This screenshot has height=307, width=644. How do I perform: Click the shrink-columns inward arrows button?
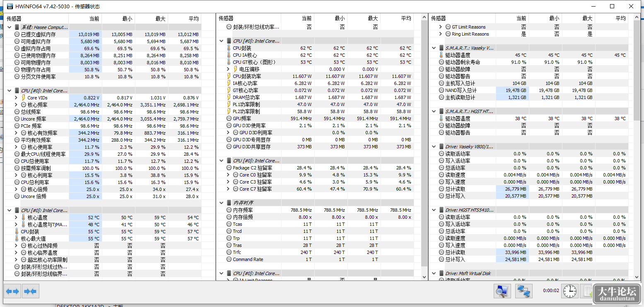tap(30, 291)
